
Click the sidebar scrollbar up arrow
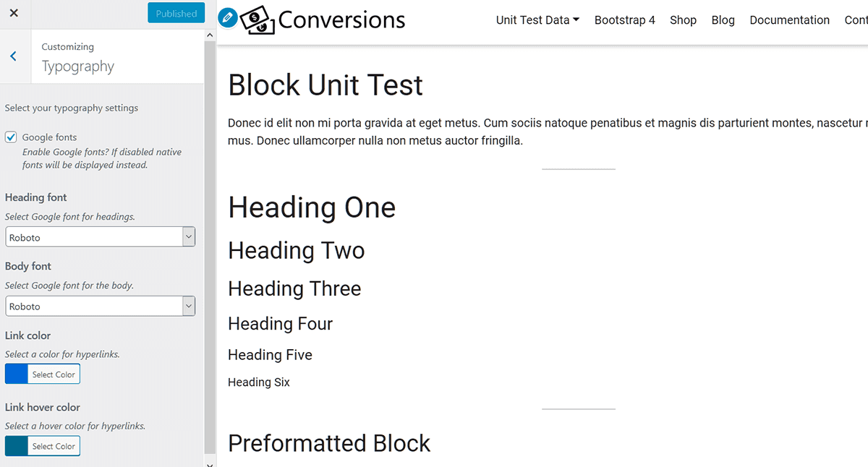[x=210, y=35]
